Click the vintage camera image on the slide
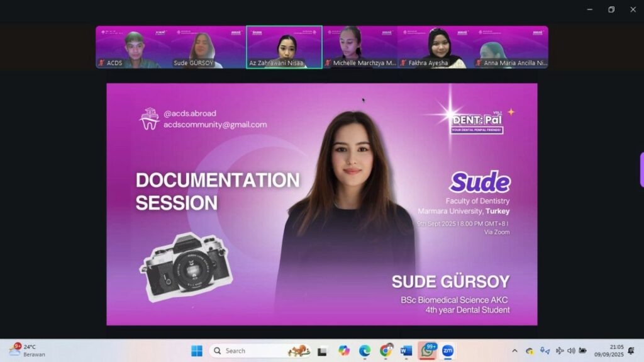 [x=186, y=266]
